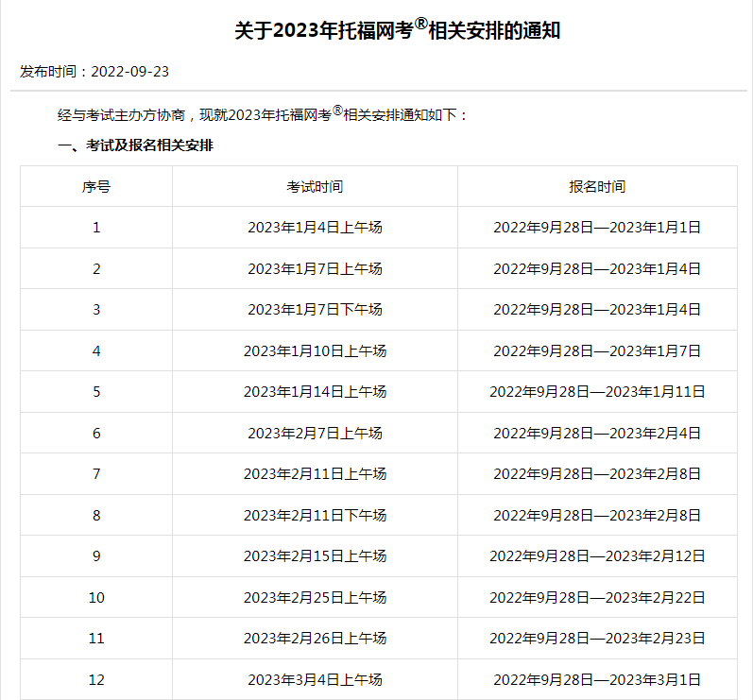Select exam time 2023年2月15日上午场
The width and height of the screenshot is (753, 700).
tap(315, 556)
